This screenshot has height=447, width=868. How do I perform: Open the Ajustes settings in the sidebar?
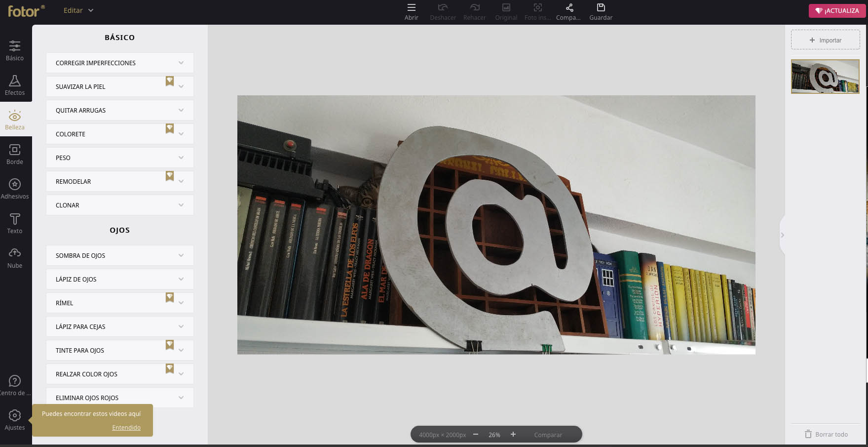pyautogui.click(x=15, y=419)
